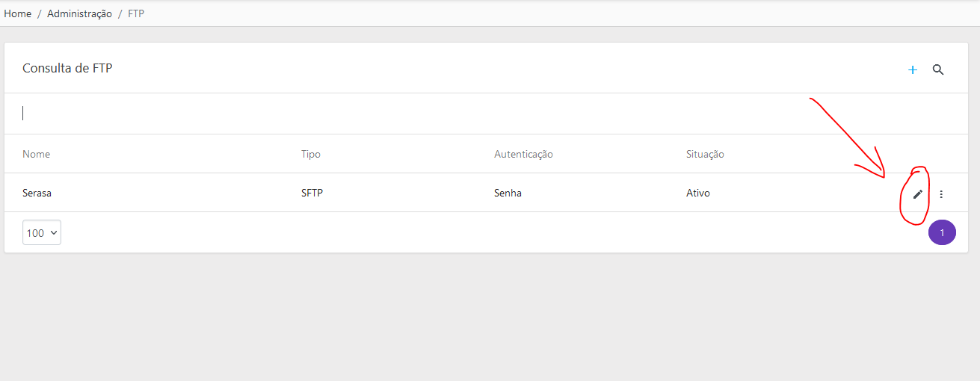Click the Senha authentication cell
The height and width of the screenshot is (381, 980).
[x=508, y=193]
